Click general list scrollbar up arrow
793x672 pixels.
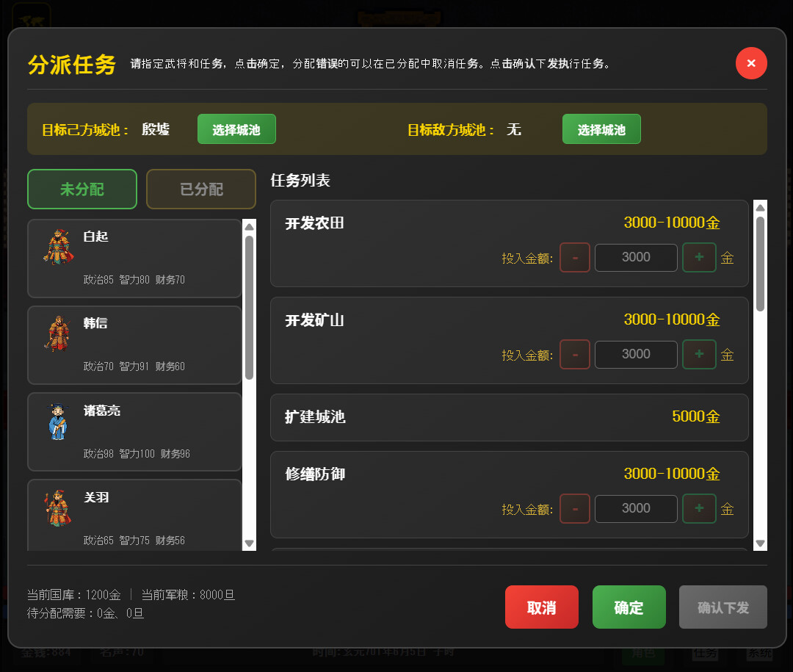point(250,227)
